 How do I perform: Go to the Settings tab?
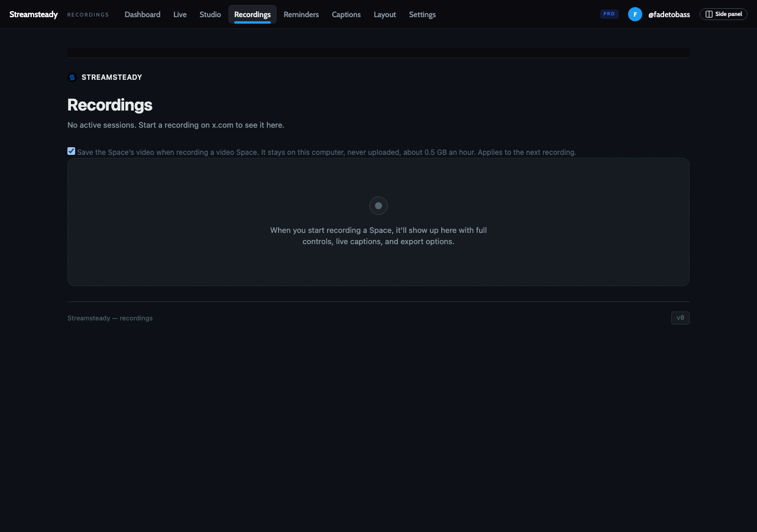click(422, 14)
